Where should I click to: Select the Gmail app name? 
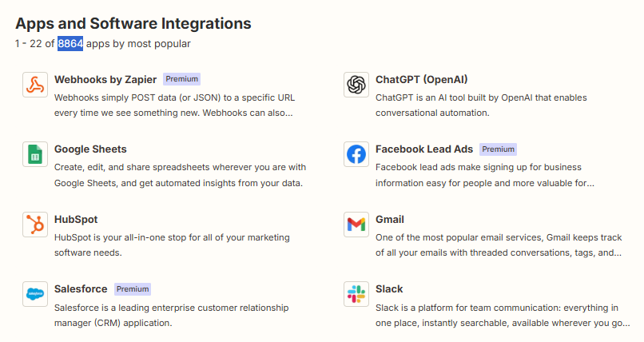point(390,219)
